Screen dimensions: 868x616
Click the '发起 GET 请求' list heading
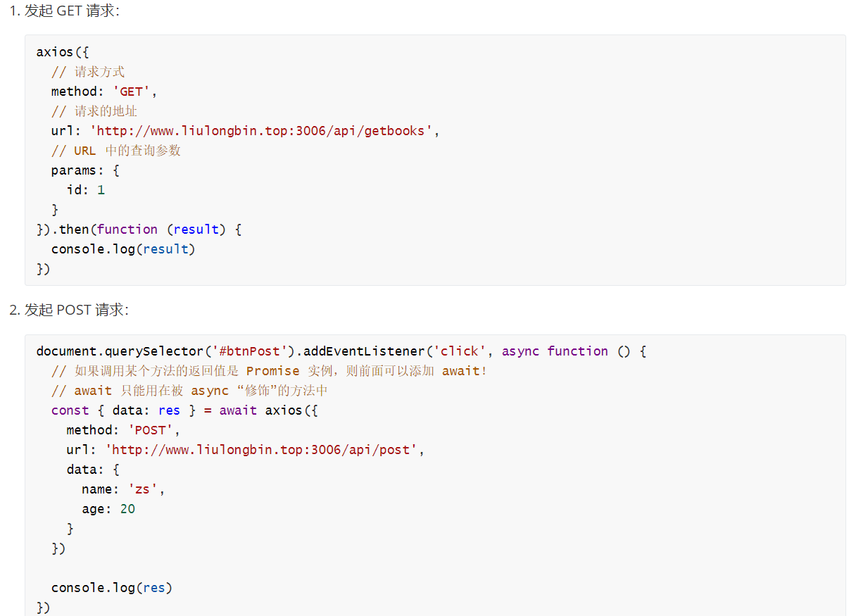point(71,11)
